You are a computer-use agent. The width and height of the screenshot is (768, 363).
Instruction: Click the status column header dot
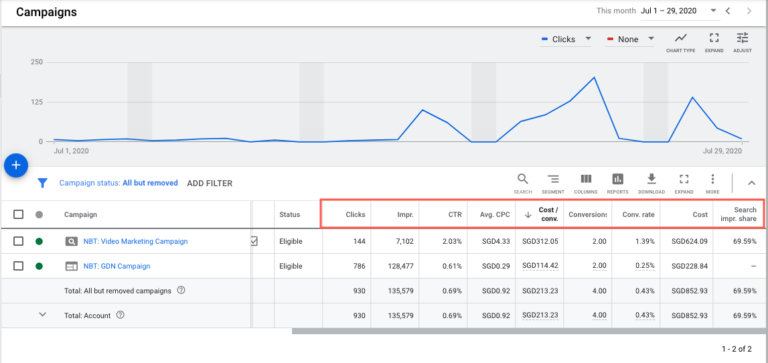[x=39, y=215]
